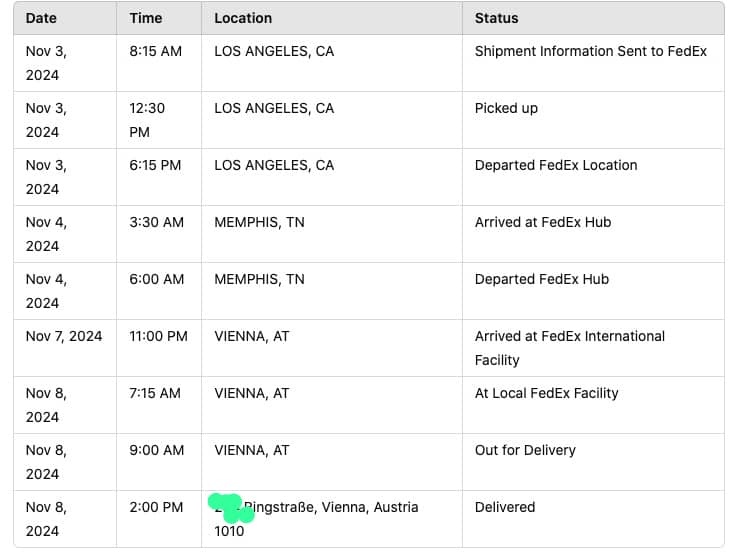Click the Location column header
Screen dimensions: 732x556
pyautogui.click(x=243, y=18)
